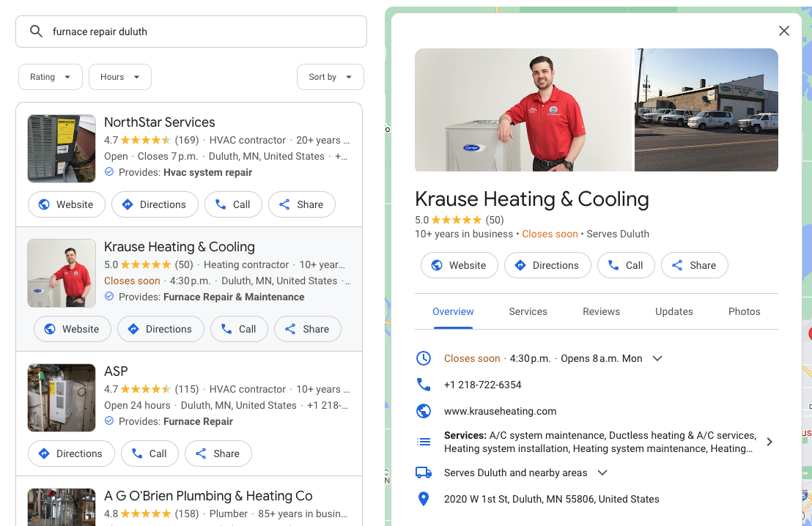Open the Hours filter dropdown
The height and width of the screenshot is (526, 812).
[120, 77]
